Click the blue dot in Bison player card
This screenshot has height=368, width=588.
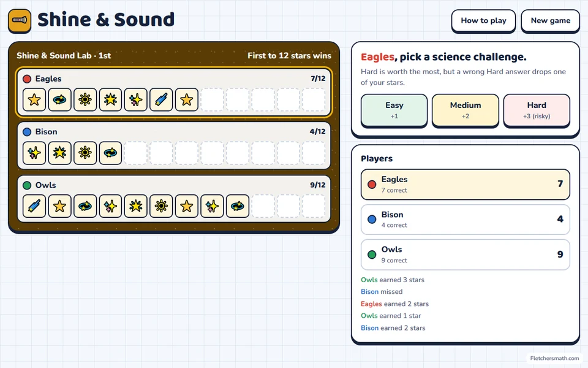[x=372, y=220]
